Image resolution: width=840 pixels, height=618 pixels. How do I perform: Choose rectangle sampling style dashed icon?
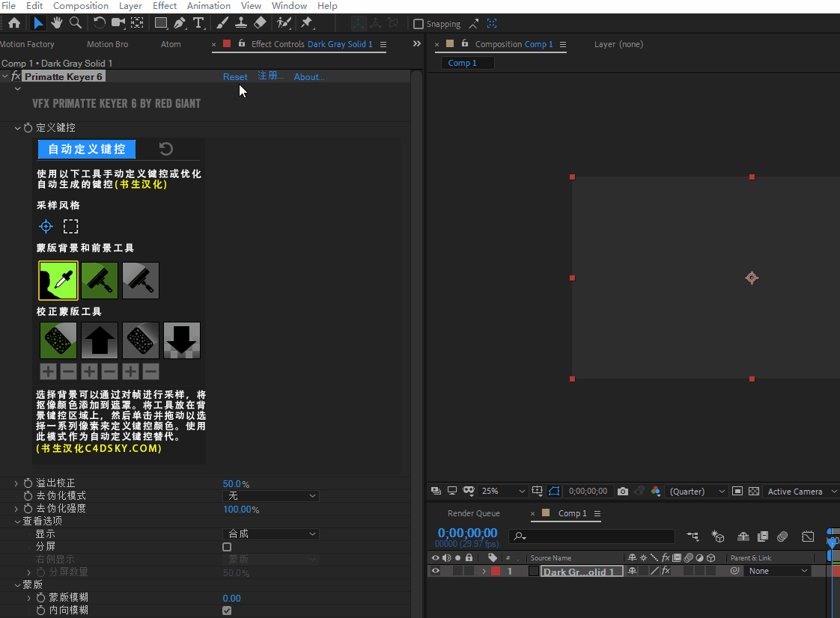coord(70,227)
